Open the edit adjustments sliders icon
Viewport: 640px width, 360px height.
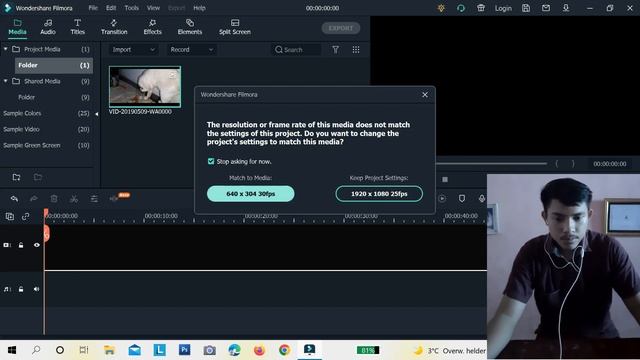point(94,199)
